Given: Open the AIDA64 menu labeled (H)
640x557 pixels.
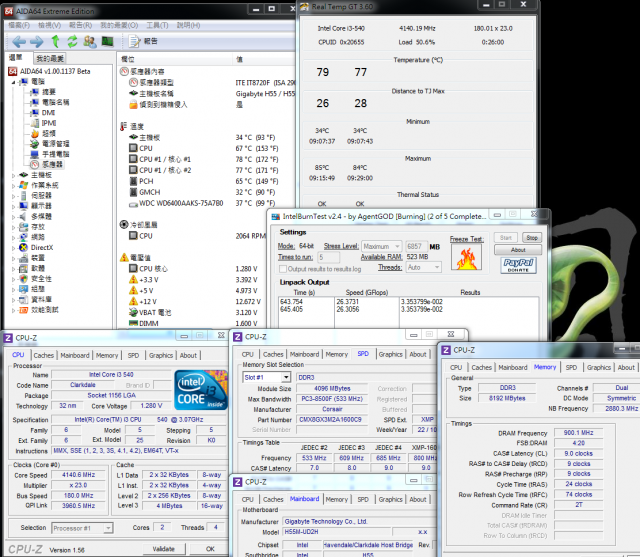Looking at the screenshot, I should (x=188, y=25).
